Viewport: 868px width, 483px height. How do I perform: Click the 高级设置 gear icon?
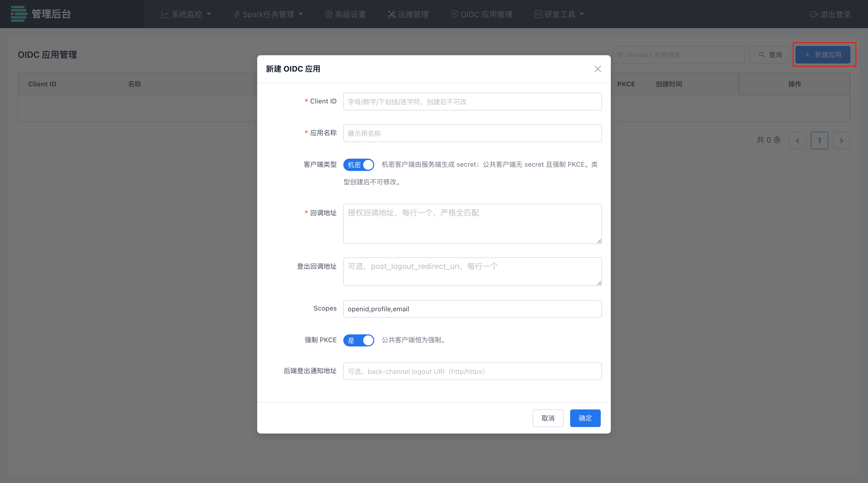pos(329,14)
